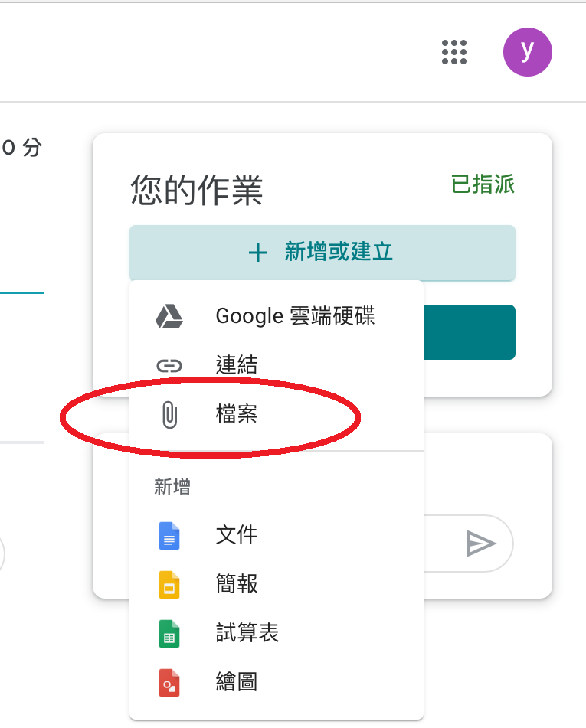Click the '您的作業' card heading

197,190
